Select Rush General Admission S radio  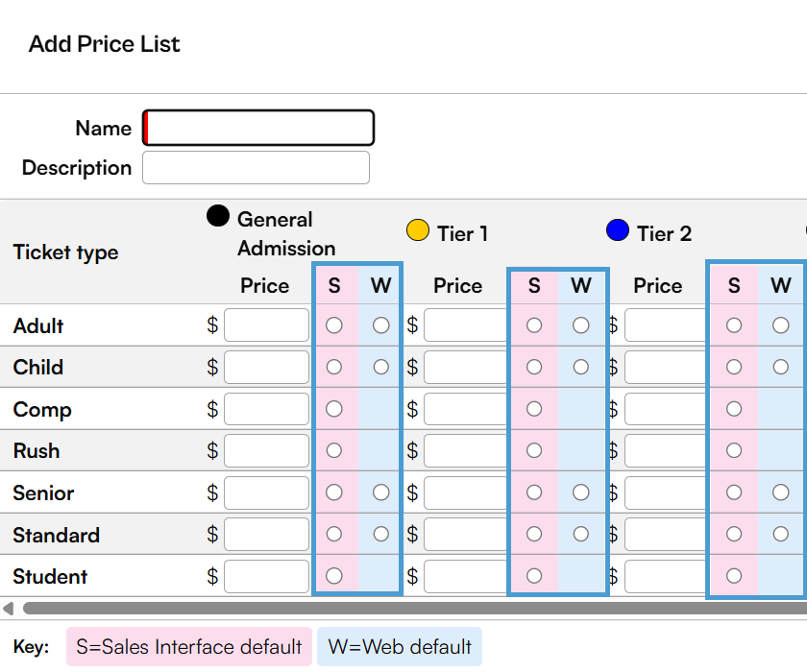(334, 450)
